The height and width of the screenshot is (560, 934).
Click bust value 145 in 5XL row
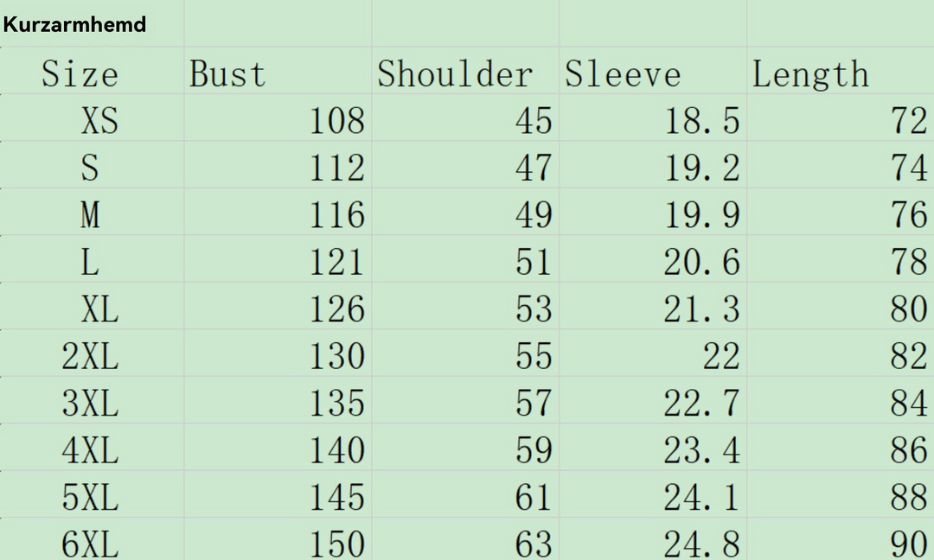point(278,494)
